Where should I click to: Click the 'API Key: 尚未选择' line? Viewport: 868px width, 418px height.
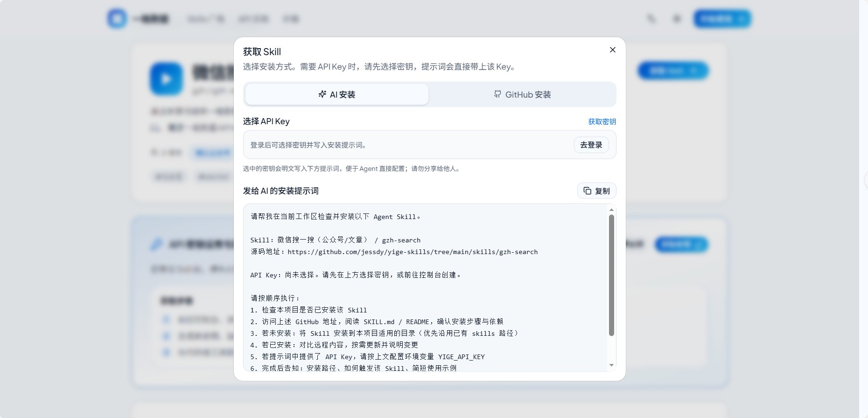[356, 275]
